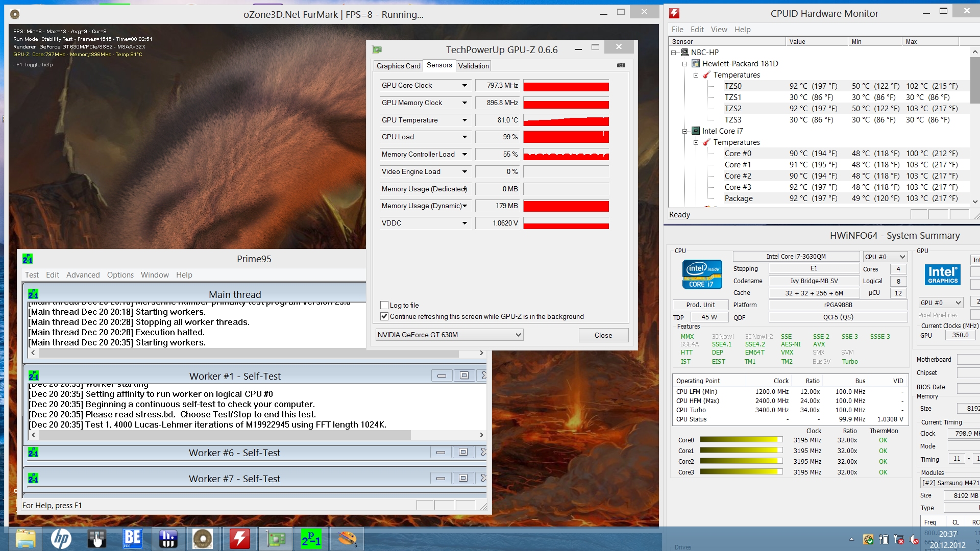Open the Advanced menu in Prime95

tap(83, 275)
